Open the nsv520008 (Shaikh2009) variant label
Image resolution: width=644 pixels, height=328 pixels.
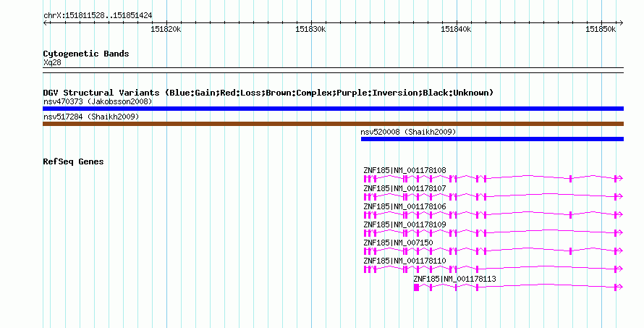click(408, 132)
